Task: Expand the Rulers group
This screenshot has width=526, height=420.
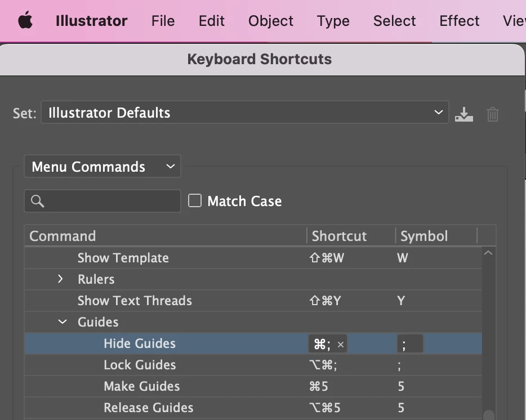Action: tap(60, 279)
